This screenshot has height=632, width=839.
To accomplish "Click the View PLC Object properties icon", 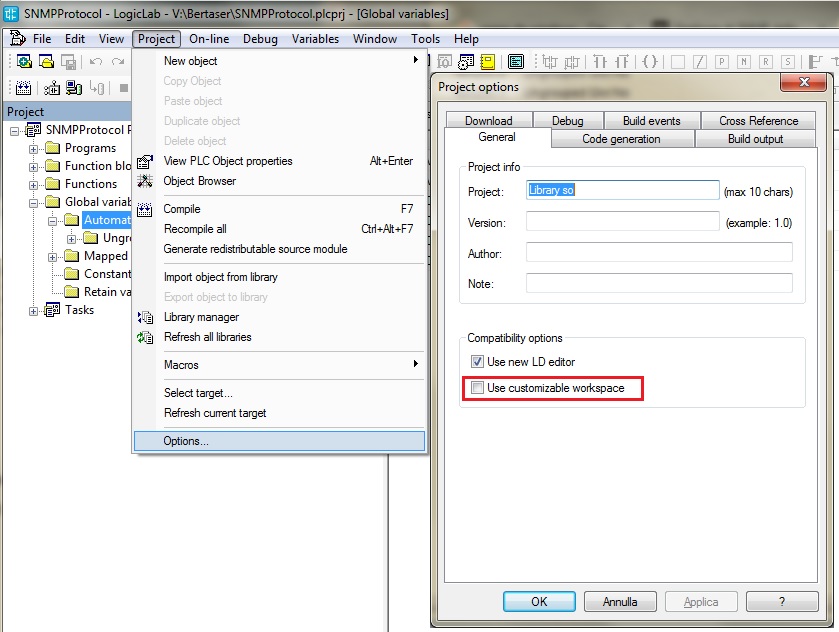I will click(x=145, y=161).
